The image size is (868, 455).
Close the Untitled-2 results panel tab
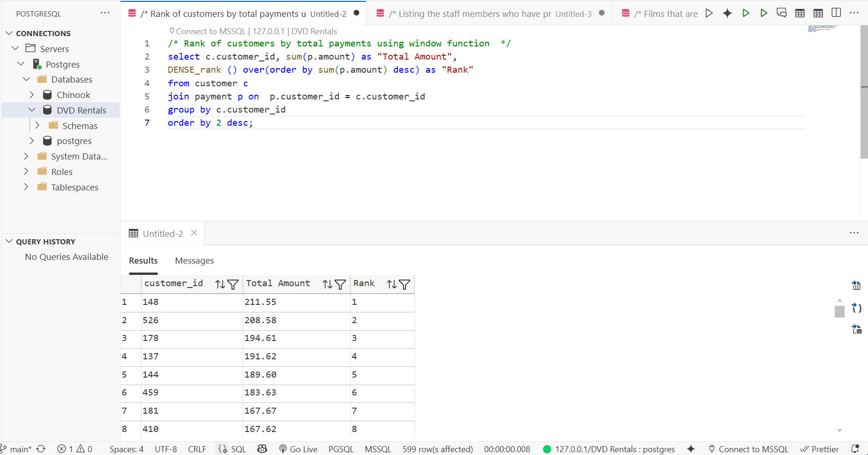pos(194,233)
